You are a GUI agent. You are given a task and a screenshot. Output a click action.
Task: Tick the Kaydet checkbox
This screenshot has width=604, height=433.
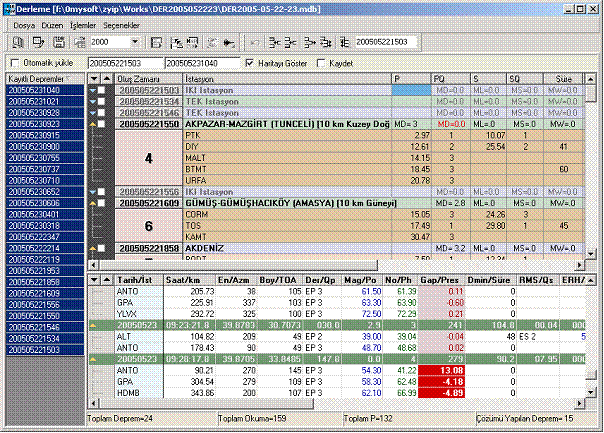[x=320, y=64]
